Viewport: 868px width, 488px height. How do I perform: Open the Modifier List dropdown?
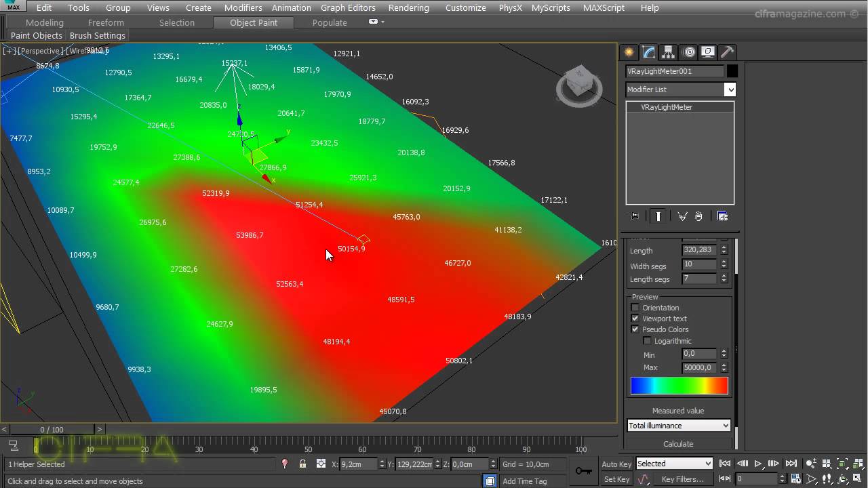681,89
